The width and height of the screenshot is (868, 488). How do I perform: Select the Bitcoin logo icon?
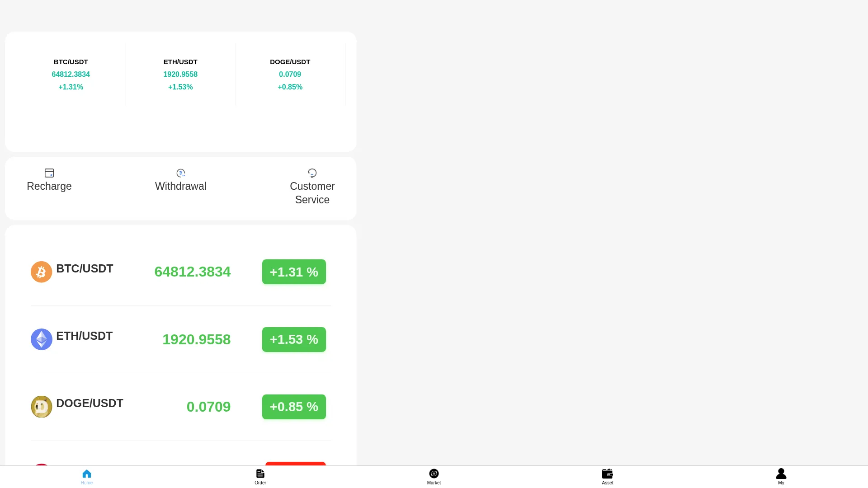coord(41,272)
